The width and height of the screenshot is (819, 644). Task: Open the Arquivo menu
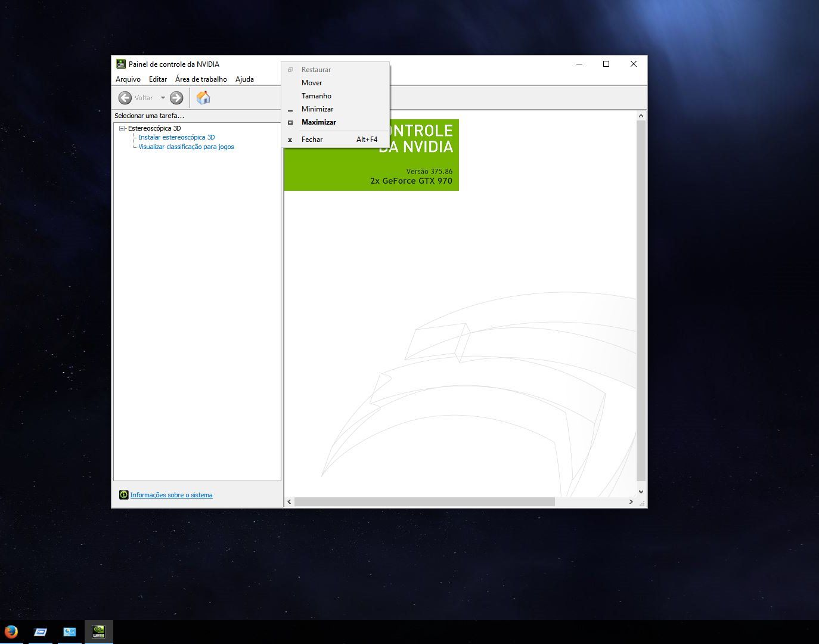point(128,79)
